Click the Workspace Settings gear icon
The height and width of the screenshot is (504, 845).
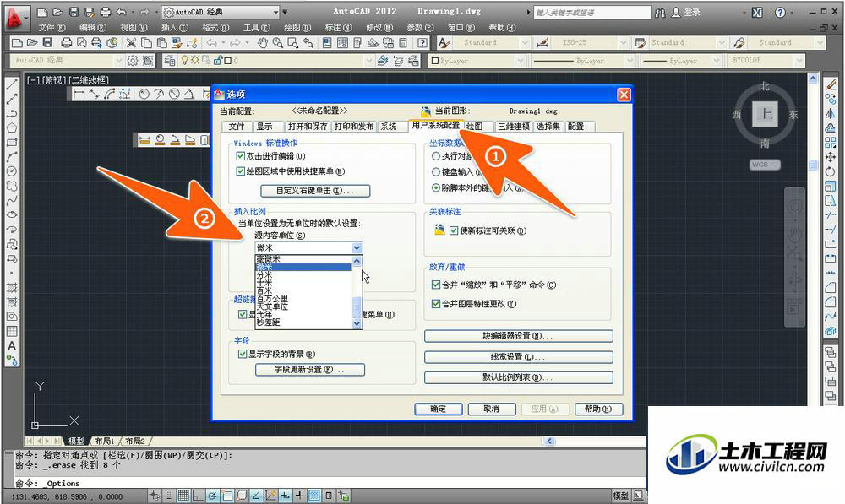[x=133, y=61]
